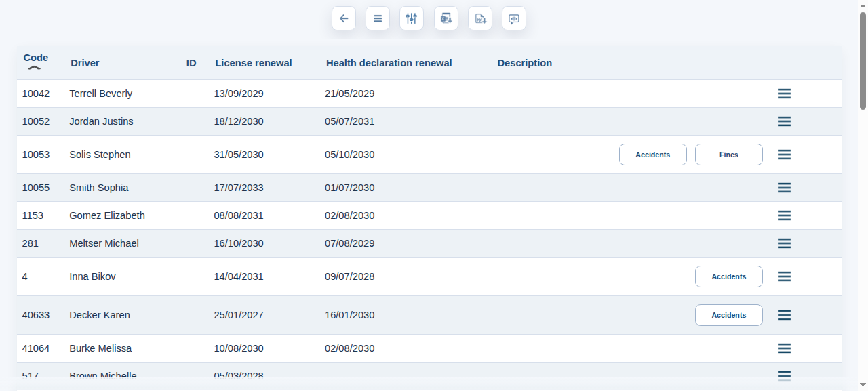Sort by Health declaration renewal header

coord(389,63)
